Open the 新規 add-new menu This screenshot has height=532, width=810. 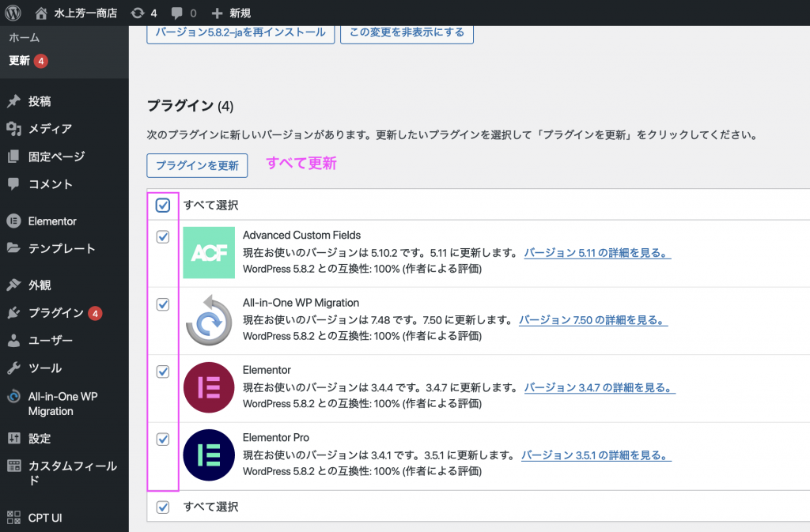[x=231, y=13]
